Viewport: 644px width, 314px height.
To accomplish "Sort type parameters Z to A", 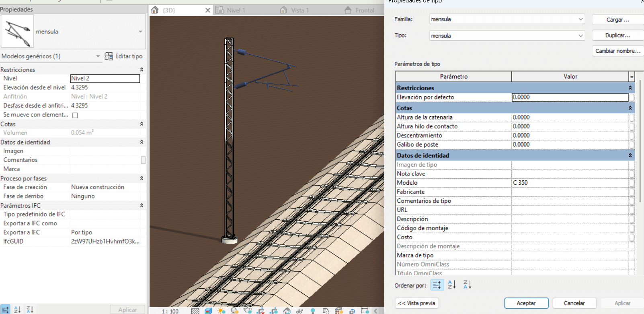I will pos(467,285).
